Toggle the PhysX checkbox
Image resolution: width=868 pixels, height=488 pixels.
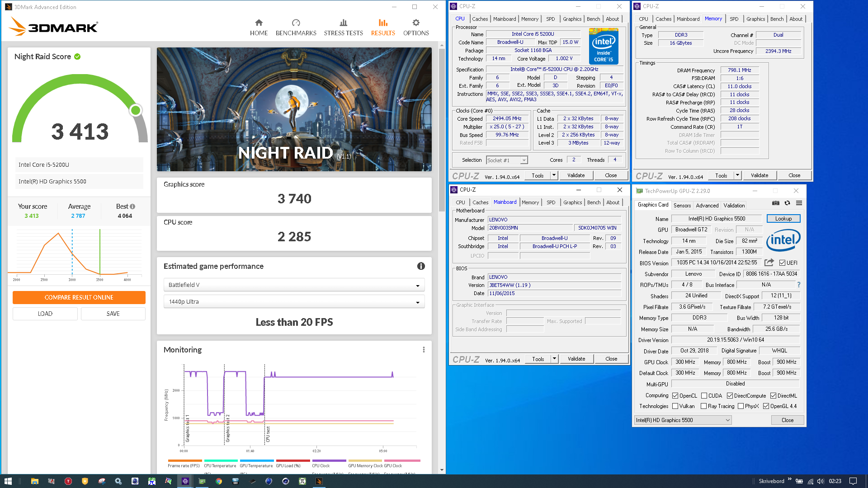pos(741,406)
